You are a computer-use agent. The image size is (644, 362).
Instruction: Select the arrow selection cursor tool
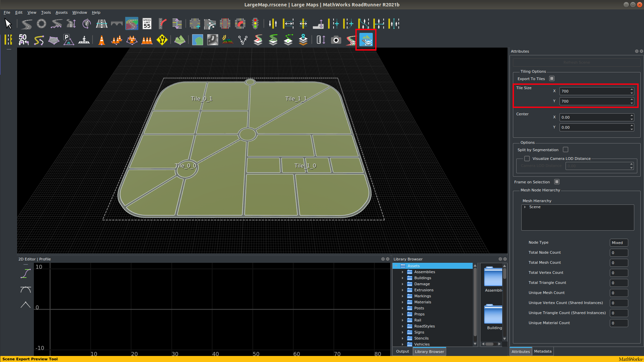click(x=8, y=24)
